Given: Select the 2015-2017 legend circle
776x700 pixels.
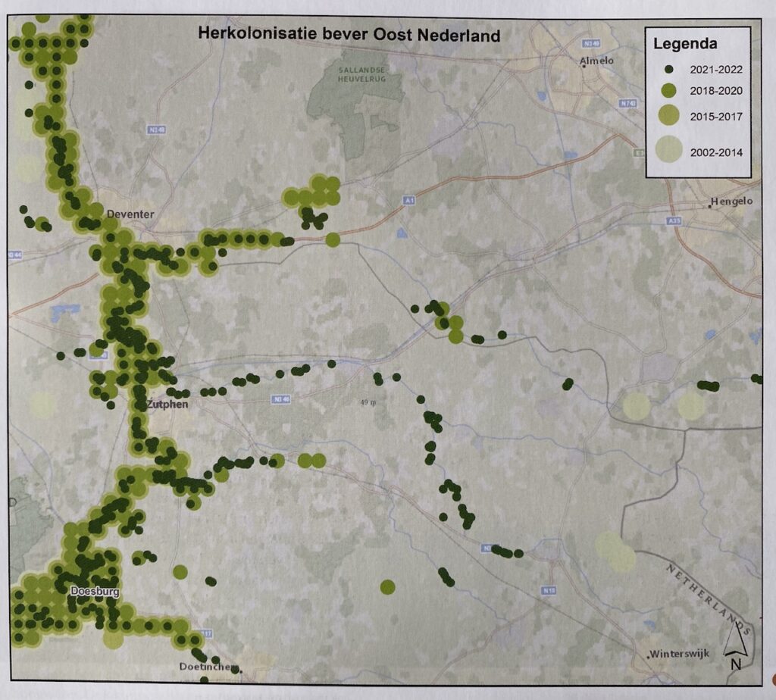Looking at the screenshot, I should [x=668, y=116].
